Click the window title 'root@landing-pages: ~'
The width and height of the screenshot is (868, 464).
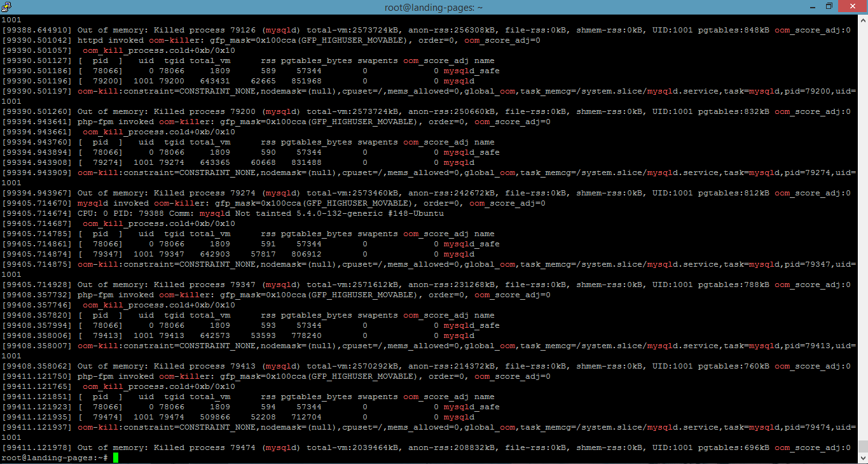click(434, 6)
